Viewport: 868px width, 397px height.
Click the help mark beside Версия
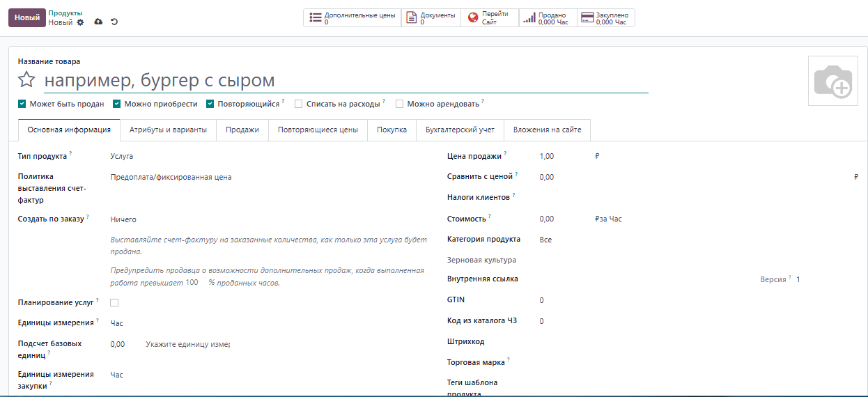click(790, 277)
